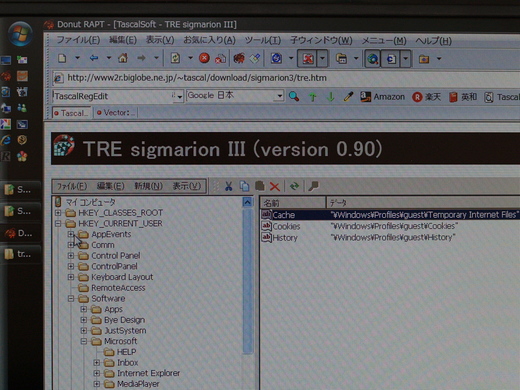Click the paste icon in TRE toolbar

coord(260,186)
